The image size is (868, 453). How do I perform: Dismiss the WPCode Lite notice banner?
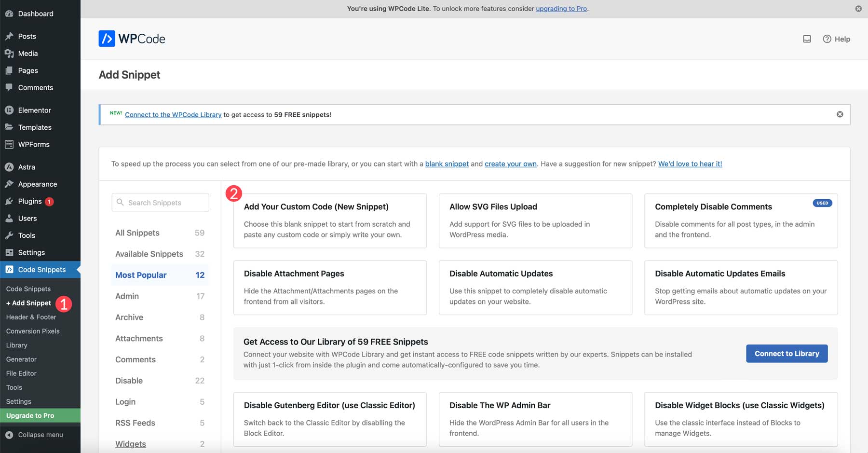click(x=858, y=8)
